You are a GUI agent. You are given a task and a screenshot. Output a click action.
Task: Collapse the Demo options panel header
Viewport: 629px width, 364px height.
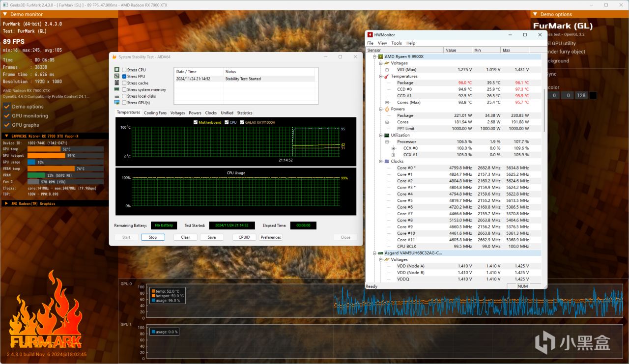point(536,14)
